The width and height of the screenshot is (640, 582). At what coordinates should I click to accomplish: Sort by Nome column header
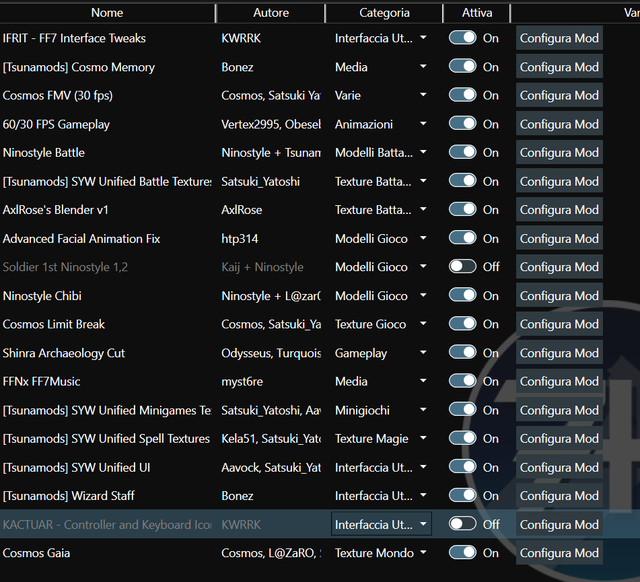pos(107,13)
